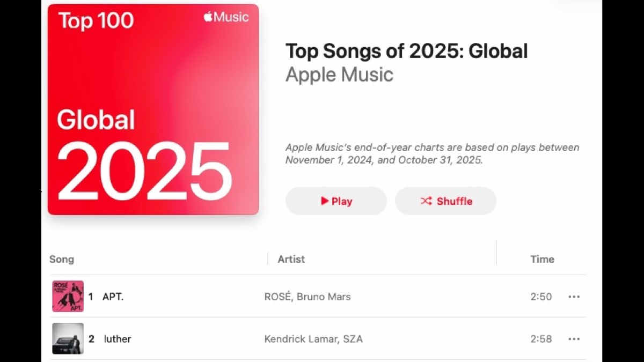Open more options for luther
Image resolution: width=644 pixels, height=362 pixels.
[x=574, y=339]
